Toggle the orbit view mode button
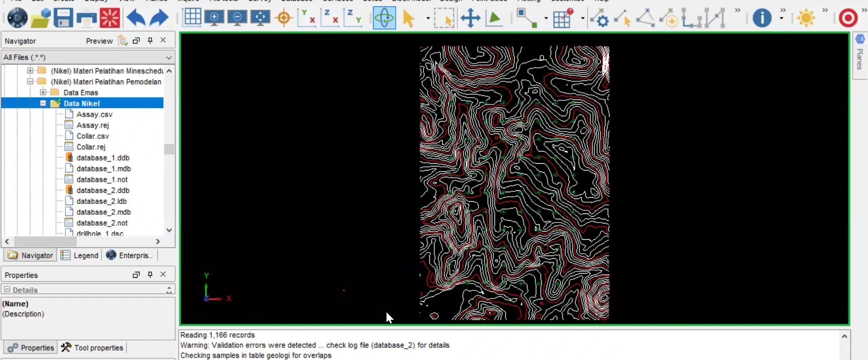The height and width of the screenshot is (360, 868). [384, 18]
